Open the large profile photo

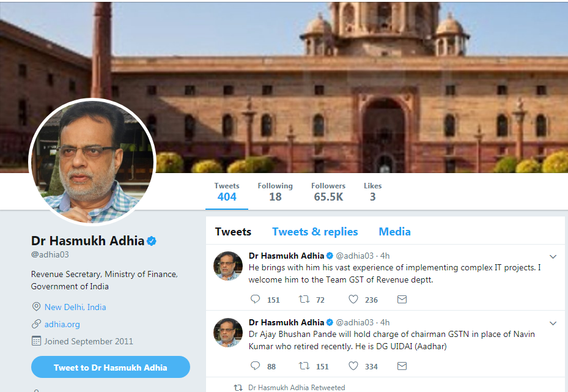(x=92, y=162)
